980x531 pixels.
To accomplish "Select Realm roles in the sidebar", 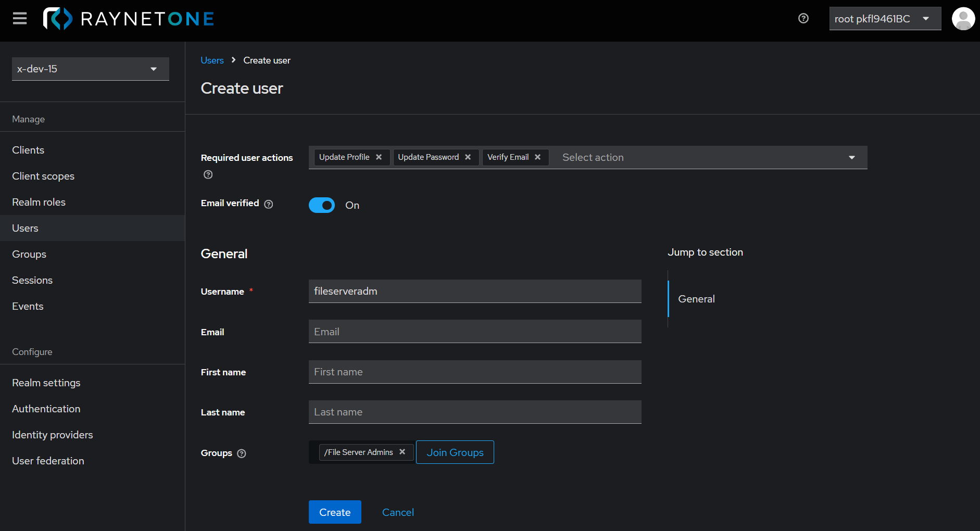I will [x=39, y=202].
